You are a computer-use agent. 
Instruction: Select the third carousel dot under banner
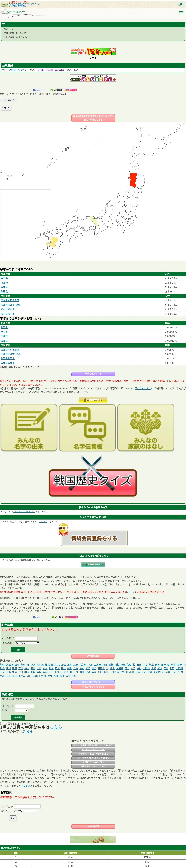95,58
